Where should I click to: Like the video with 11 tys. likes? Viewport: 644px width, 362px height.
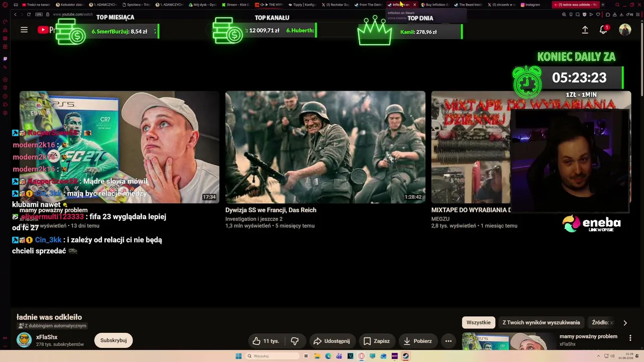[266, 341]
